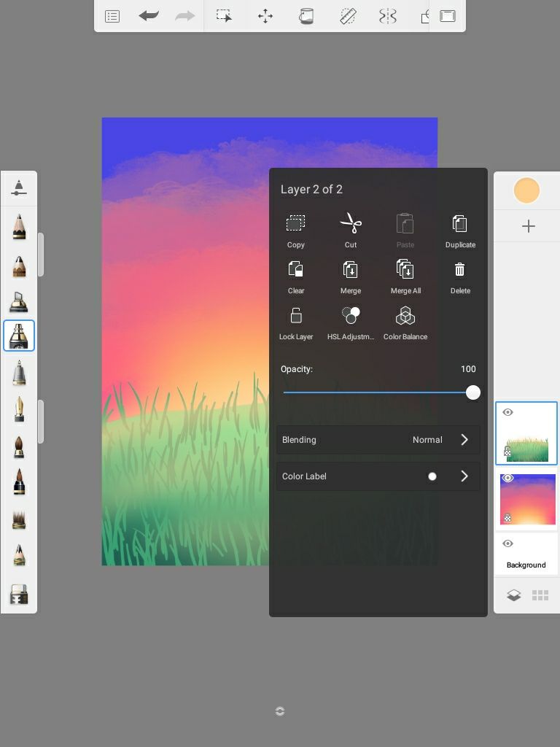Open the orange color puck
Screen dimensions: 560x747
click(526, 190)
